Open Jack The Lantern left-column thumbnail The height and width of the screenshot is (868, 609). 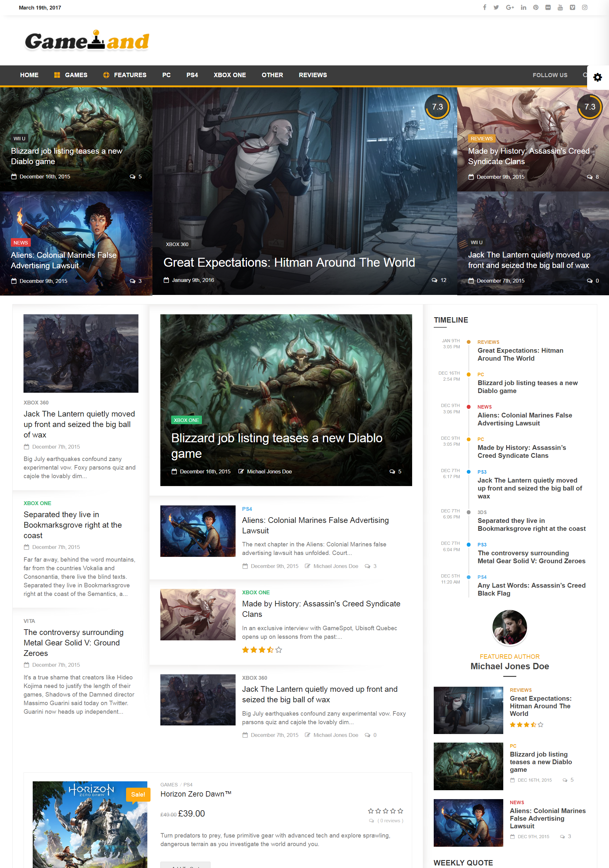pyautogui.click(x=81, y=353)
